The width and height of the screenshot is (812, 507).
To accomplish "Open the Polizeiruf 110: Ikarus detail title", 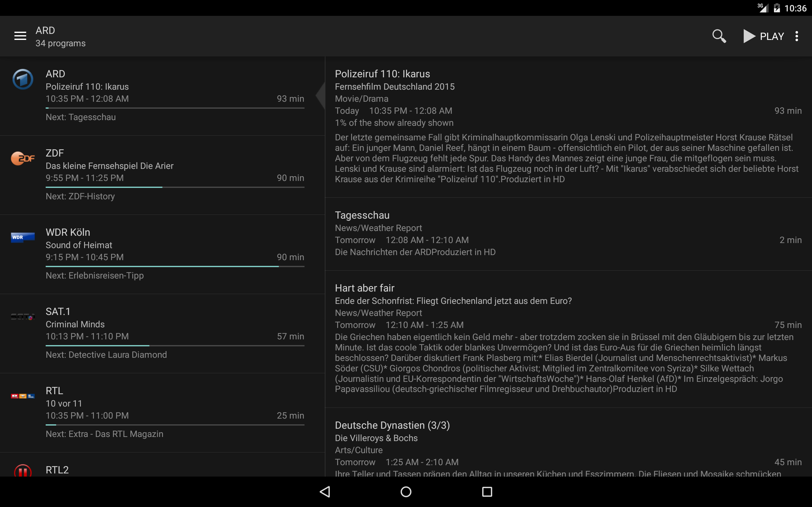I will pos(382,74).
